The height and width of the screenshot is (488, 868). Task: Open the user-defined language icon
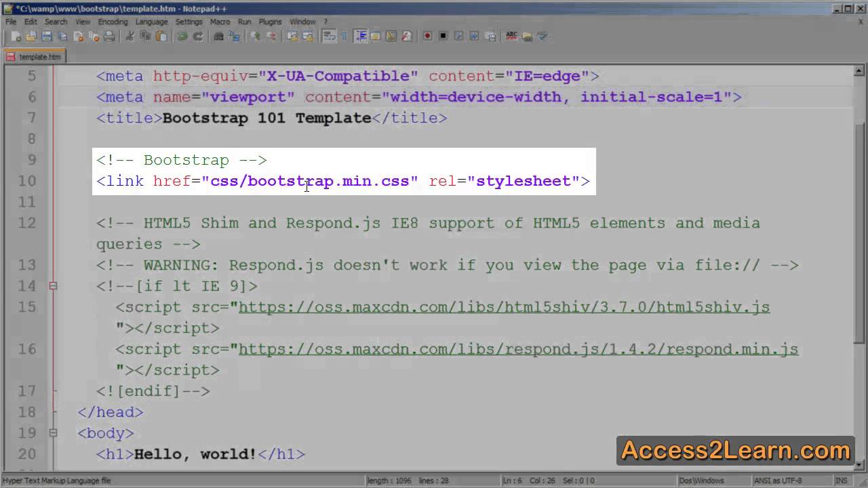coord(374,36)
